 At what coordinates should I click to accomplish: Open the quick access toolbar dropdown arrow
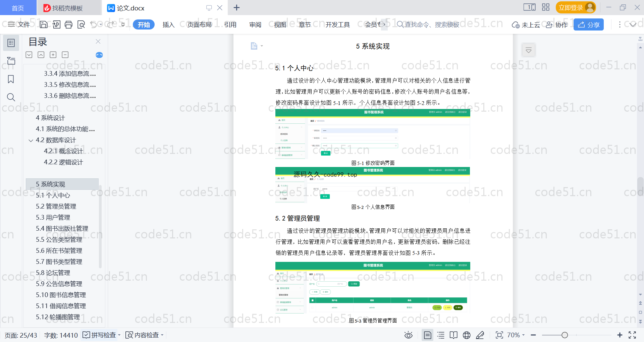pyautogui.click(x=123, y=24)
